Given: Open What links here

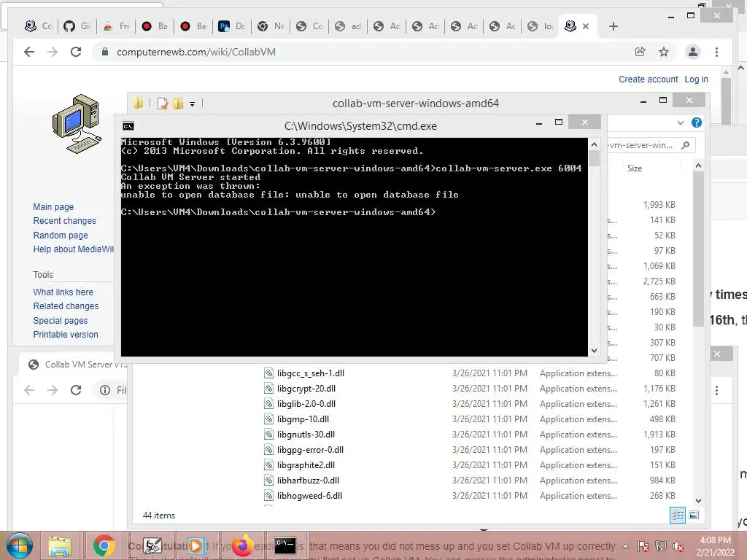Looking at the screenshot, I should click(63, 292).
